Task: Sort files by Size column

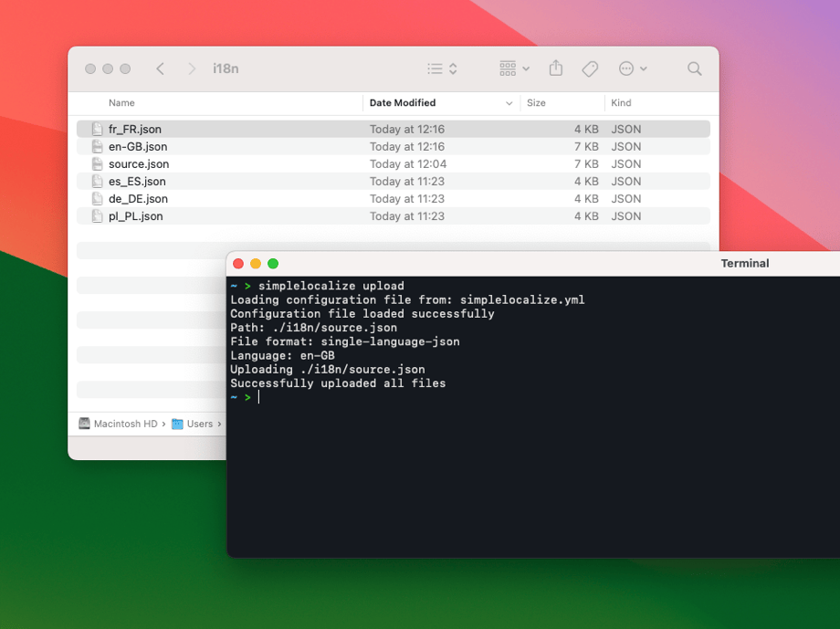Action: click(x=536, y=103)
